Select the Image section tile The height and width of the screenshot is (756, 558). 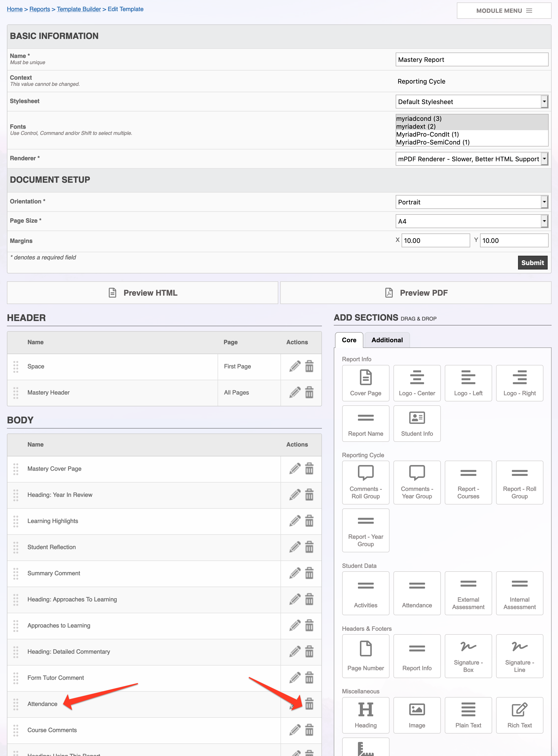pos(417,715)
